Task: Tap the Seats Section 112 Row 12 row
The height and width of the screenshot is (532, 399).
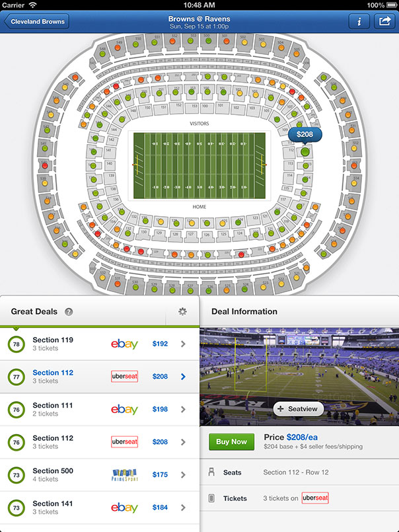Action: 299,473
